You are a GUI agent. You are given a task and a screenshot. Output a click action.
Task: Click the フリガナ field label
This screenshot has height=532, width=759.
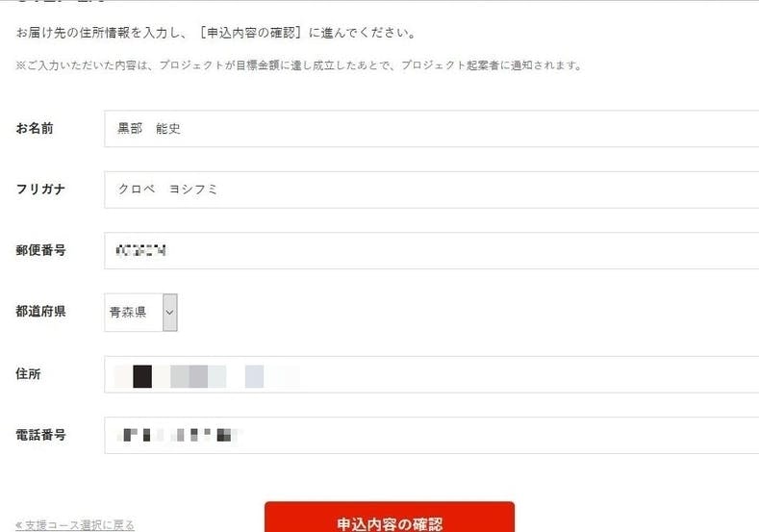[40, 190]
